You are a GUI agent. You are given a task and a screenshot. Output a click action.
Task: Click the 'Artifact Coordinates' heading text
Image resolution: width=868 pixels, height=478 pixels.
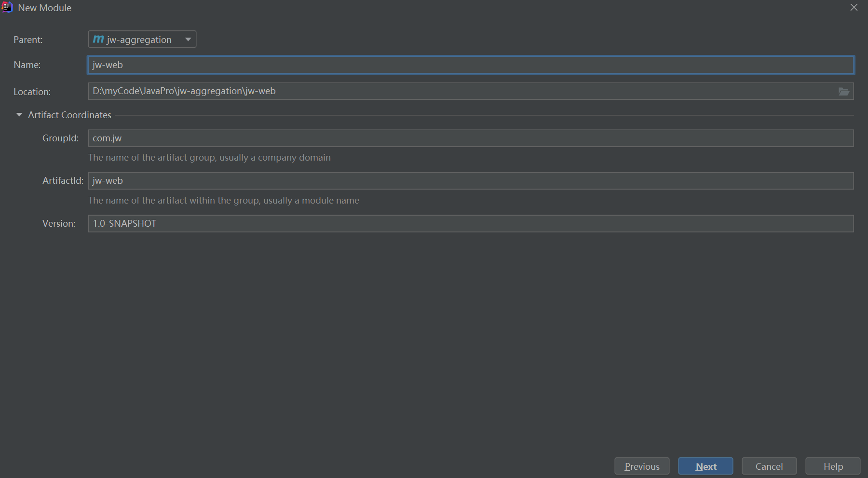pyautogui.click(x=69, y=115)
